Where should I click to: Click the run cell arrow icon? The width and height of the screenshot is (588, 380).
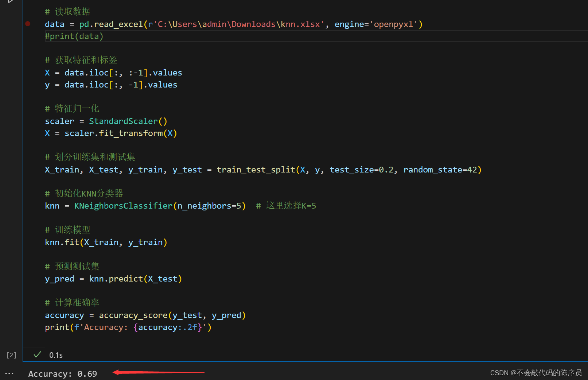[11, 1]
